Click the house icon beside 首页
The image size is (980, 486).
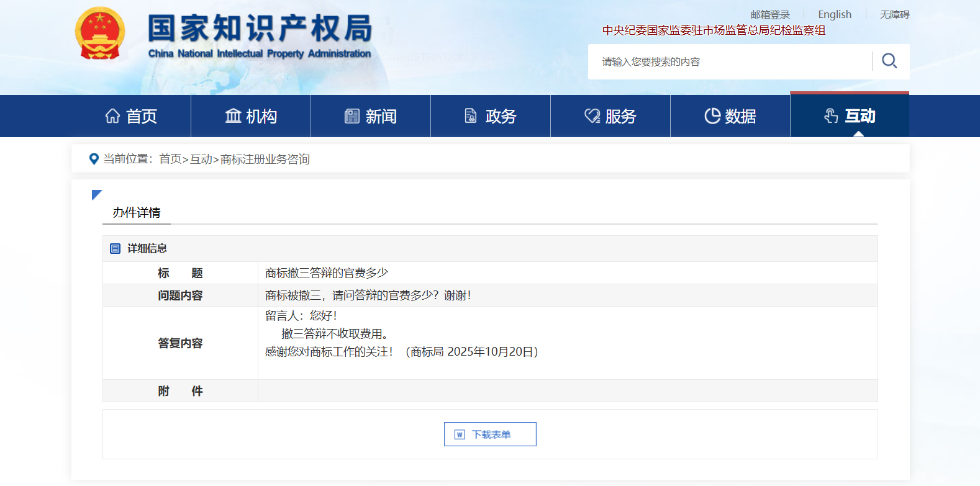pos(112,116)
